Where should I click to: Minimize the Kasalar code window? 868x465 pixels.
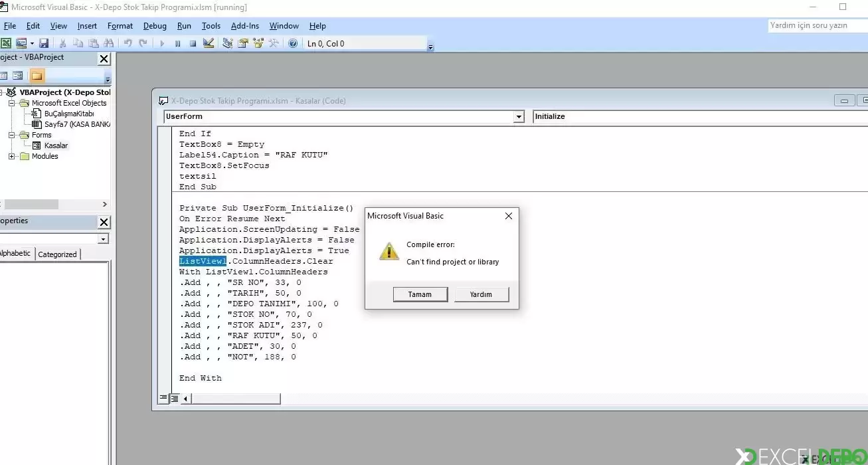pos(844,101)
